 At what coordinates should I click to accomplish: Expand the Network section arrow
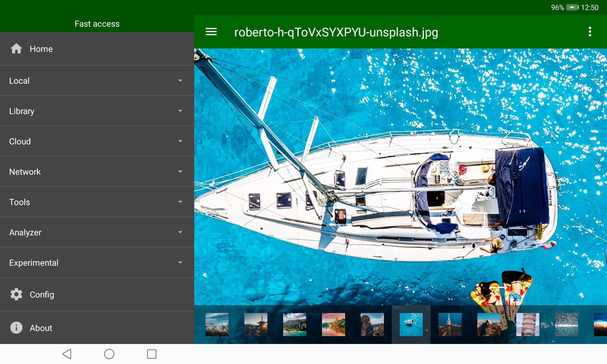tap(180, 172)
